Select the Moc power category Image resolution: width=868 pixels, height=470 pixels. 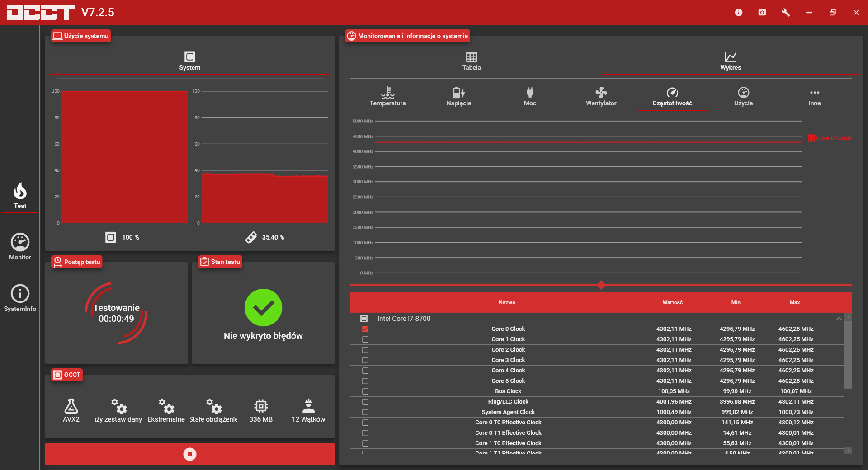[x=530, y=97]
